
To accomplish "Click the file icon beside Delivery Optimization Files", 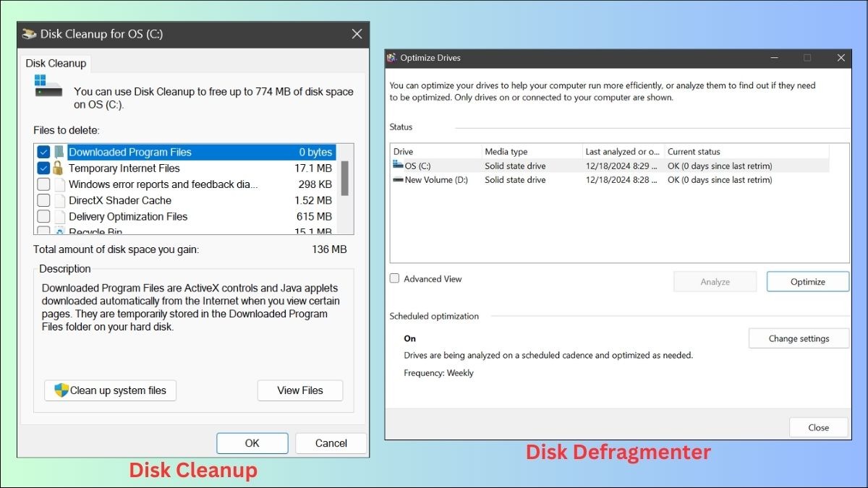I will coord(59,216).
